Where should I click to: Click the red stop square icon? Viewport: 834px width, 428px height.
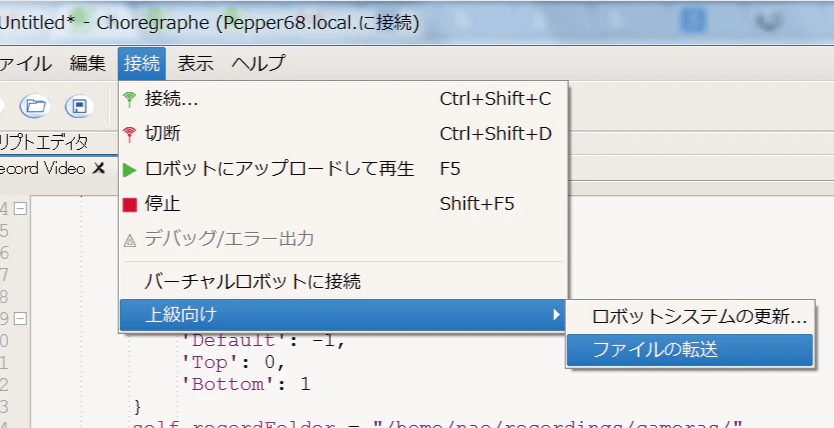(130, 205)
